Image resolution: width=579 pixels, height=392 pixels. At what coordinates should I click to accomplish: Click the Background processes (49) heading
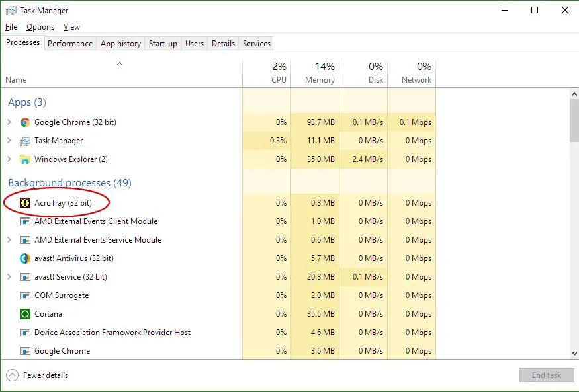pos(69,182)
